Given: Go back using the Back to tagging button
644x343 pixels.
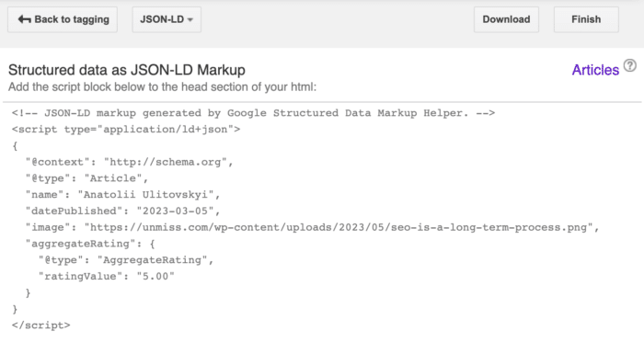Looking at the screenshot, I should 63,19.
